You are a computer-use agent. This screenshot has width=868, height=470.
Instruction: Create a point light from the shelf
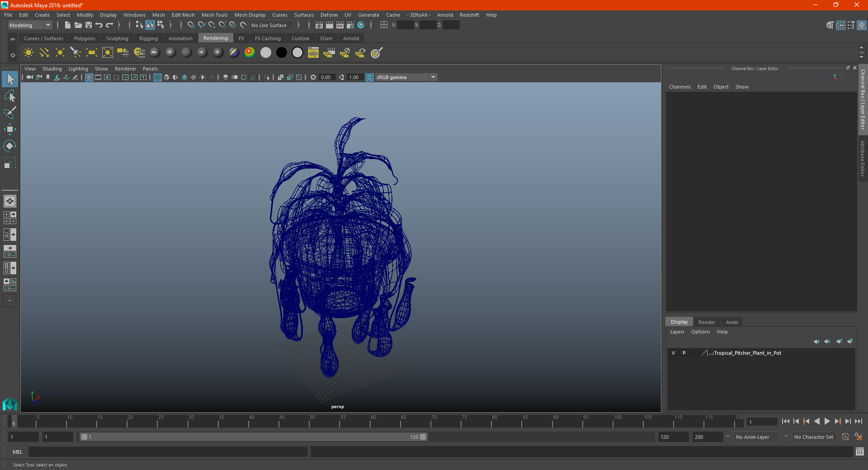coord(60,53)
